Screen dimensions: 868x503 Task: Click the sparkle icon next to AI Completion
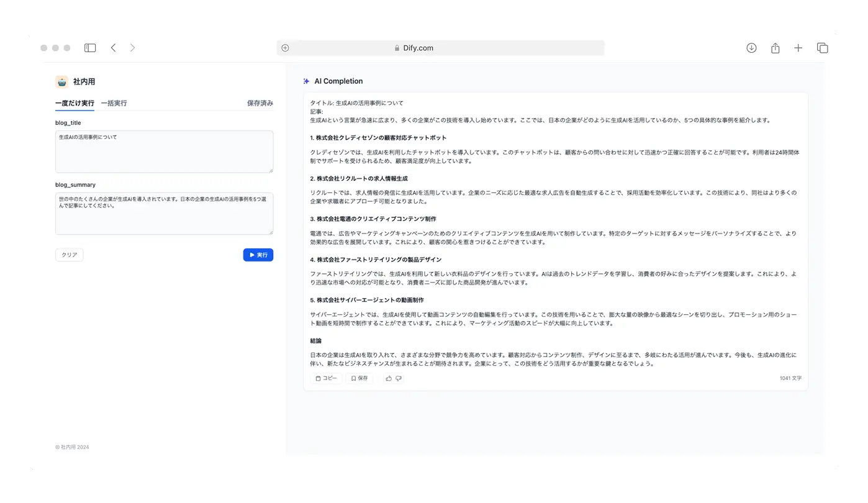pyautogui.click(x=305, y=81)
